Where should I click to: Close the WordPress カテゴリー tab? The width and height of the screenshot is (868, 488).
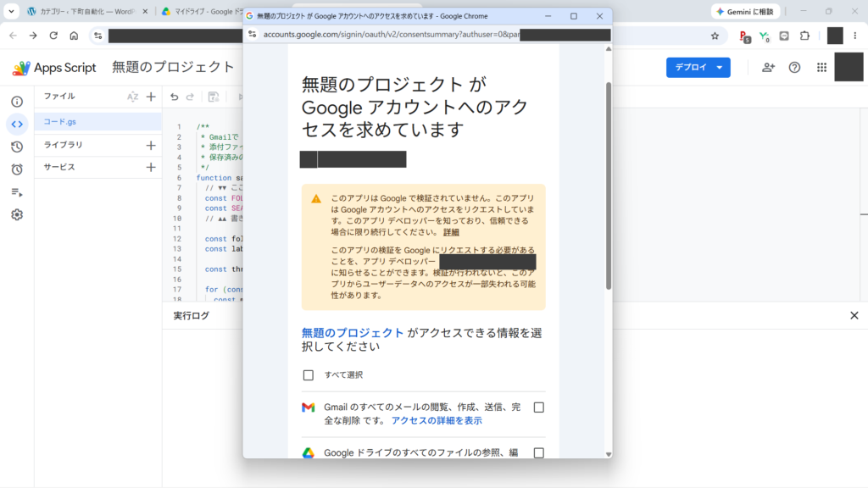146,11
